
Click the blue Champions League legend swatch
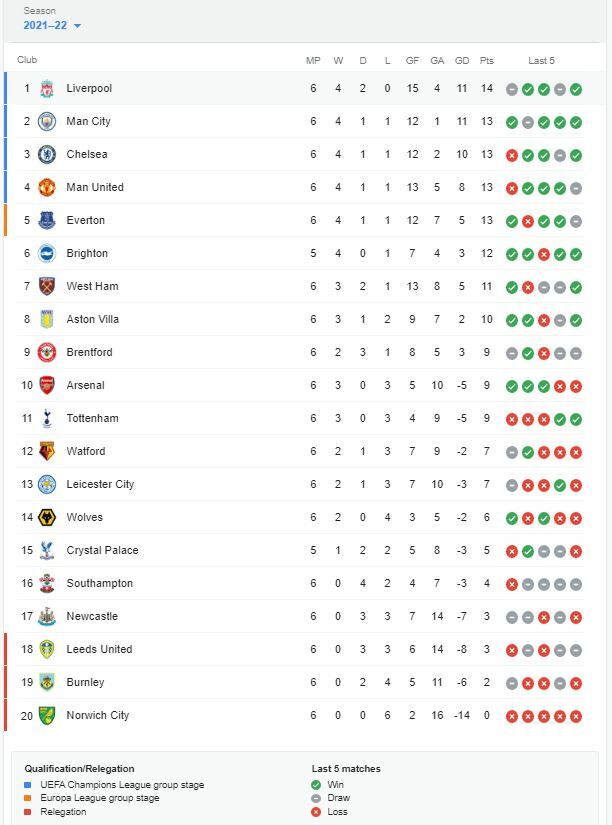pyautogui.click(x=28, y=785)
